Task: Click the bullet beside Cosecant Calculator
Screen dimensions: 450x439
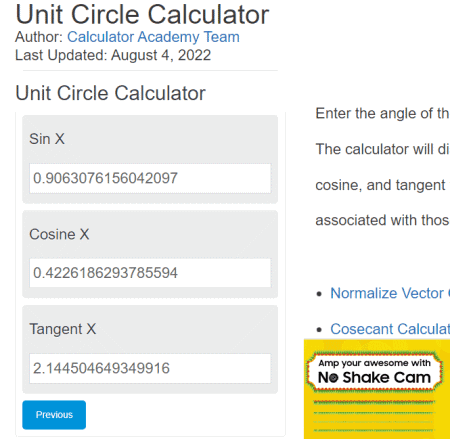Action: coord(319,330)
